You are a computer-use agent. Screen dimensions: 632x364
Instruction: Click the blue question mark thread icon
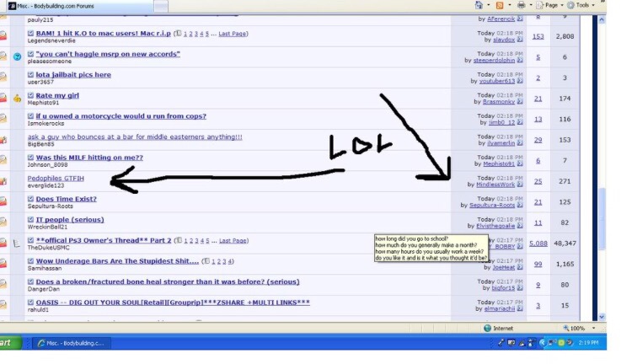pos(17,56)
